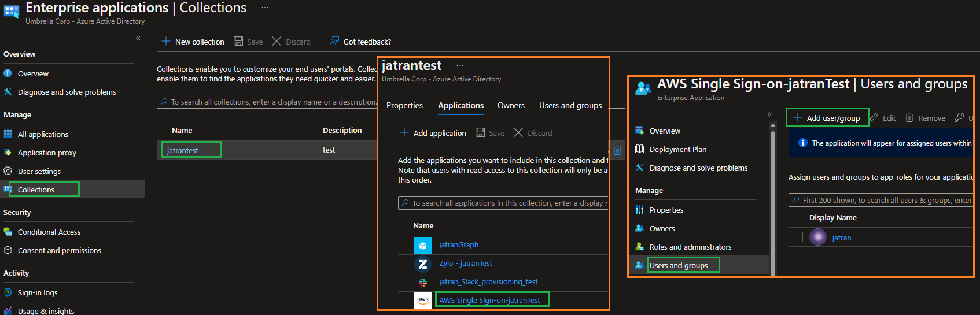Click the jatranGraph blue cube icon
This screenshot has width=980, height=315.
(423, 246)
